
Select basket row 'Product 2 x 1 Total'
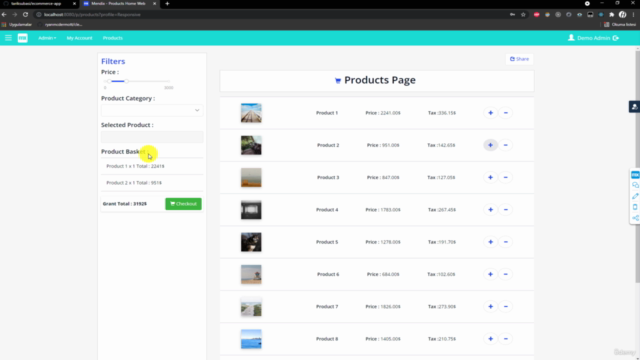point(152,183)
